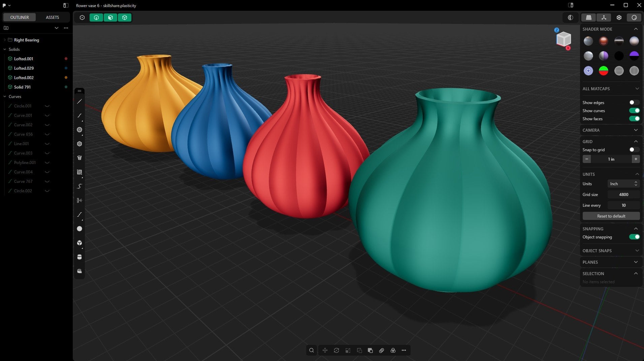Switch to the Assets tab
644x361 pixels.
point(52,17)
